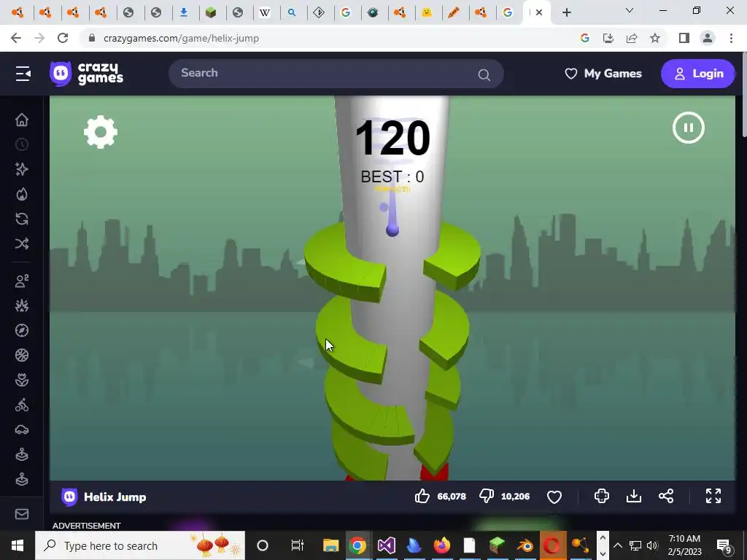The width and height of the screenshot is (747, 560).
Task: Open bike games icon
Action: pos(22,405)
